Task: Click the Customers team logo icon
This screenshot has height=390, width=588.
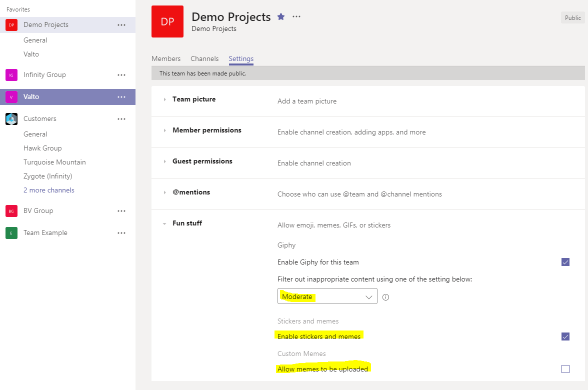Action: (11, 119)
